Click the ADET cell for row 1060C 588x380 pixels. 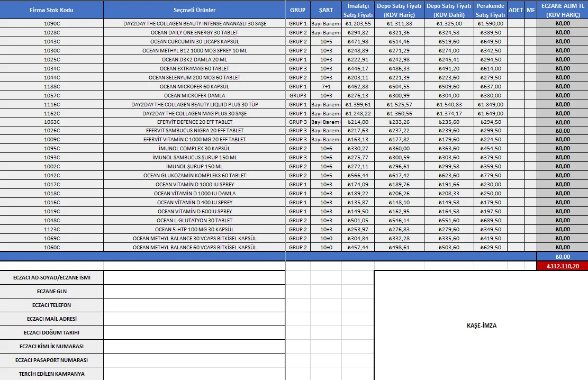click(x=515, y=247)
